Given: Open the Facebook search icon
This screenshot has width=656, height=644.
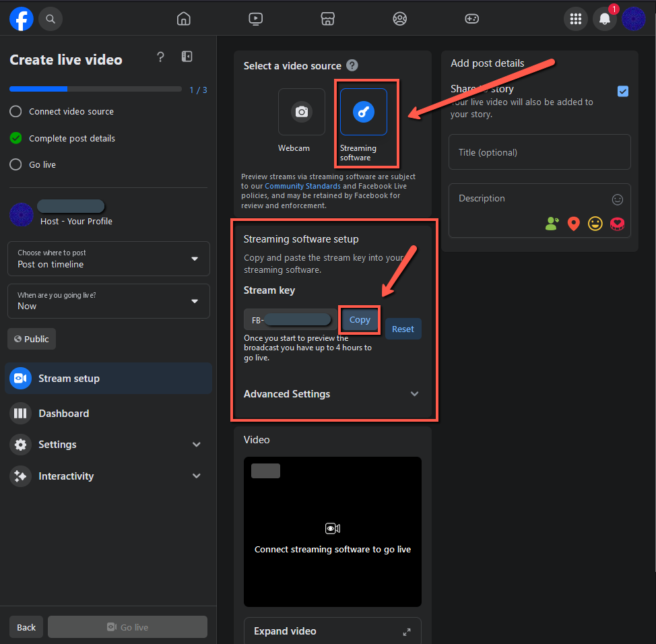Looking at the screenshot, I should coord(51,19).
